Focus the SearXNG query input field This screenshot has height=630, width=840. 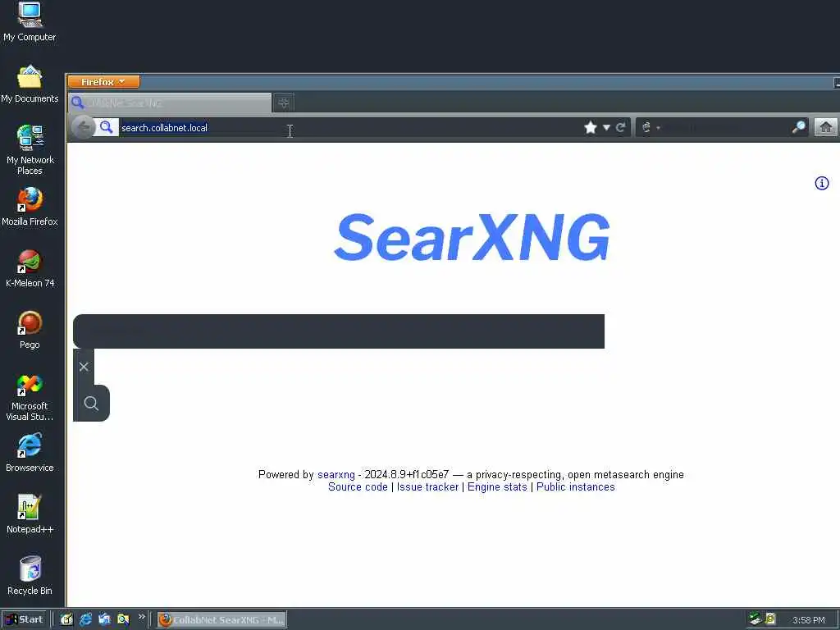click(x=339, y=331)
